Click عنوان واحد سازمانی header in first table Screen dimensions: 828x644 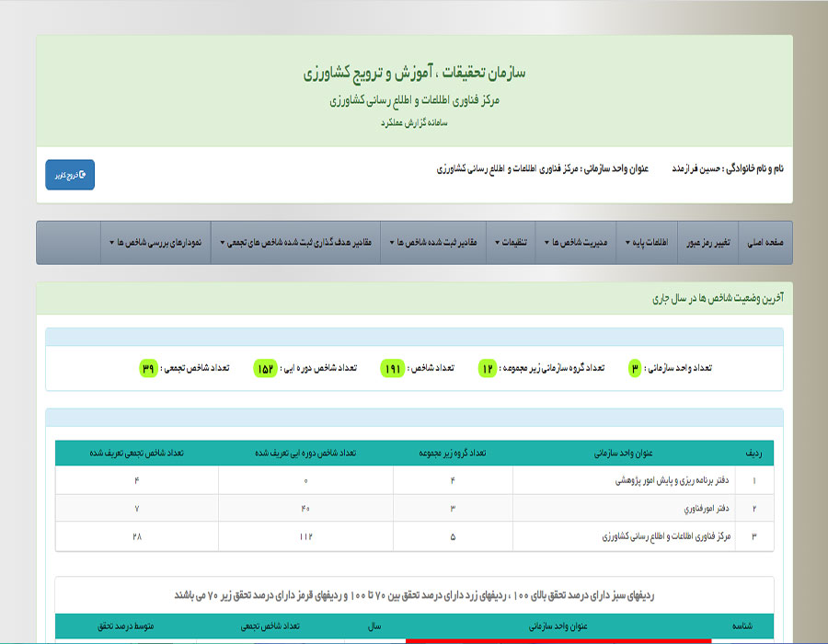623,453
